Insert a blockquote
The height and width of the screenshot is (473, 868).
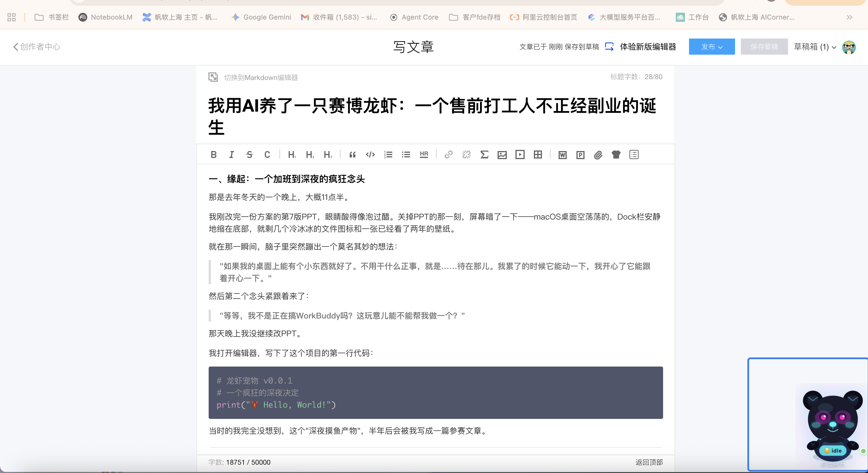coord(353,155)
